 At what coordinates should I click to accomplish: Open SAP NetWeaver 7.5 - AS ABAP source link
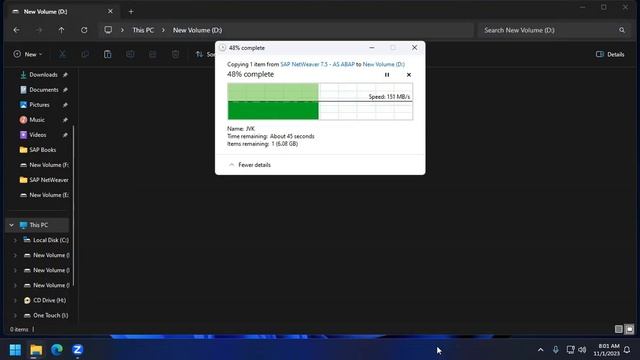tap(318, 64)
